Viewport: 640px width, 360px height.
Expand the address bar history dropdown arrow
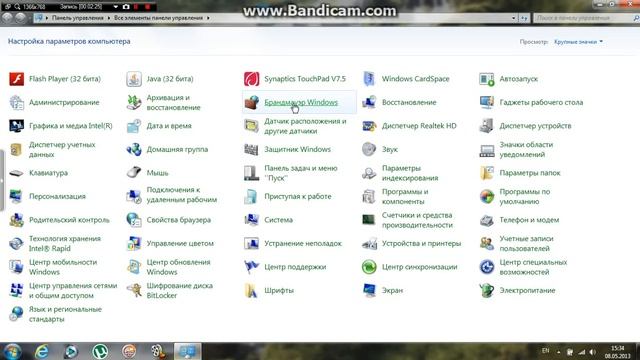point(513,18)
